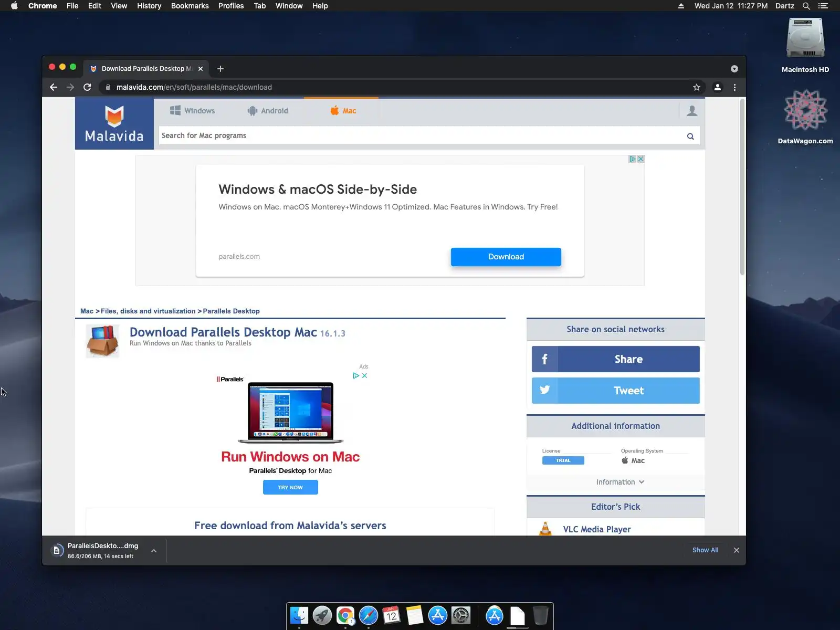Close the Download Parallels Desktop tab
The height and width of the screenshot is (630, 840).
pos(201,69)
